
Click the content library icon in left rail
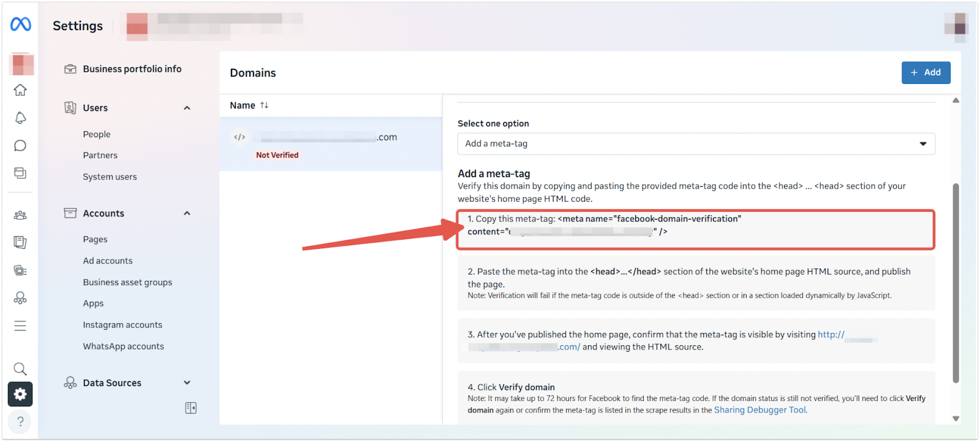tap(20, 173)
